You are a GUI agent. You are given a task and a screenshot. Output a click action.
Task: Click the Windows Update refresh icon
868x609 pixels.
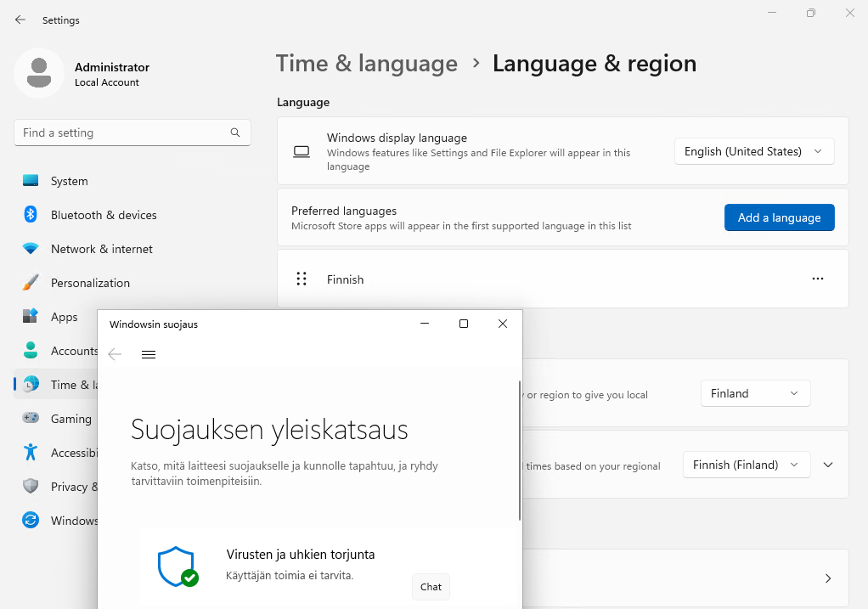click(x=31, y=520)
